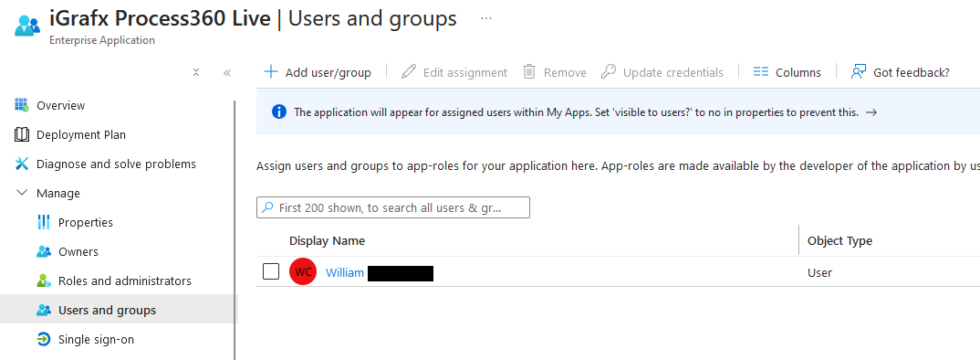Click the Roles and administrators icon
The height and width of the screenshot is (360, 980).
point(44,281)
